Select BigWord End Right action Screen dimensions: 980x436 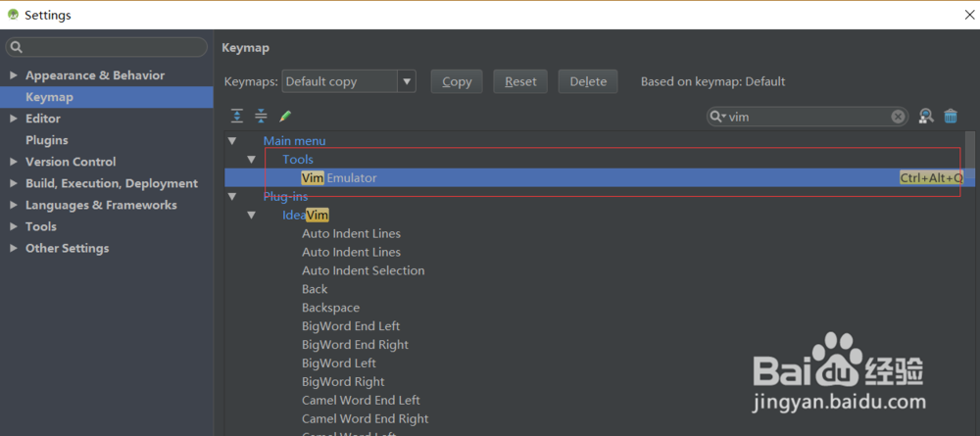(355, 345)
